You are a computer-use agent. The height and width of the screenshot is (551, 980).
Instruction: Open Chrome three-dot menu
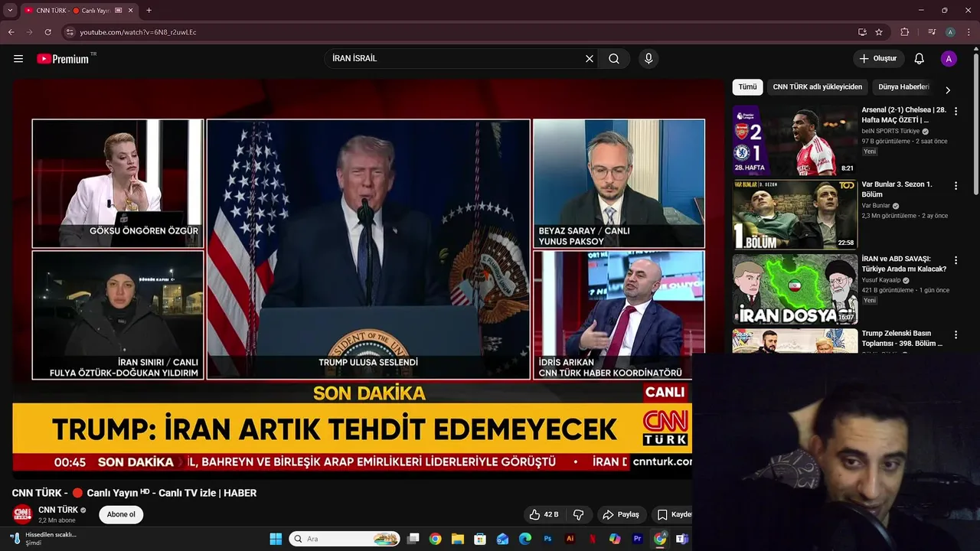point(969,32)
